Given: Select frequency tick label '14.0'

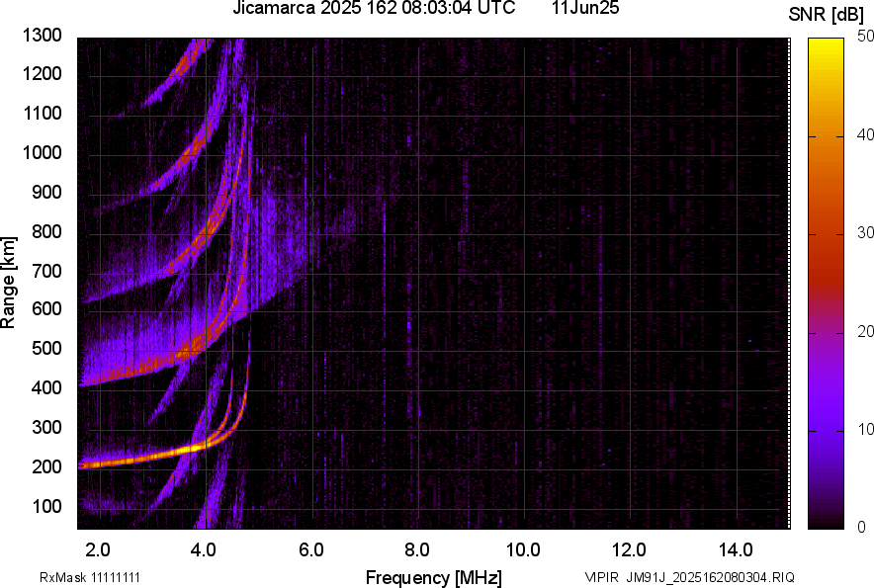Looking at the screenshot, I should pos(736,550).
